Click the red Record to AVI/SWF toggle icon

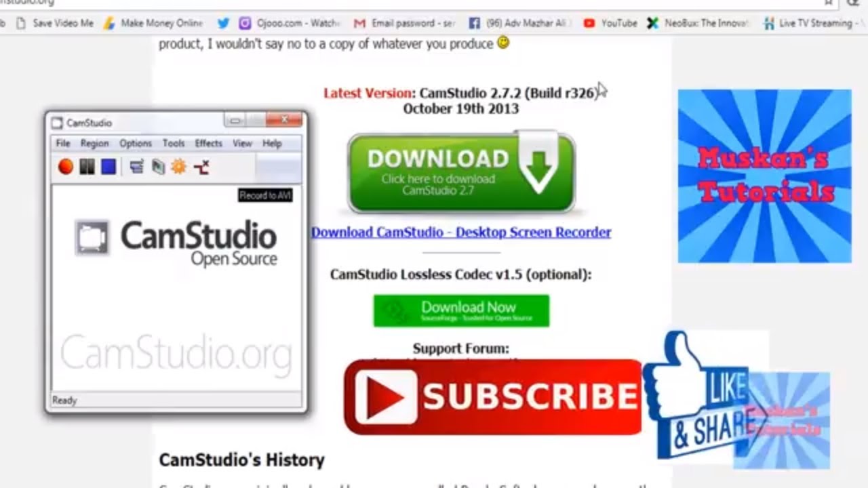pos(201,167)
